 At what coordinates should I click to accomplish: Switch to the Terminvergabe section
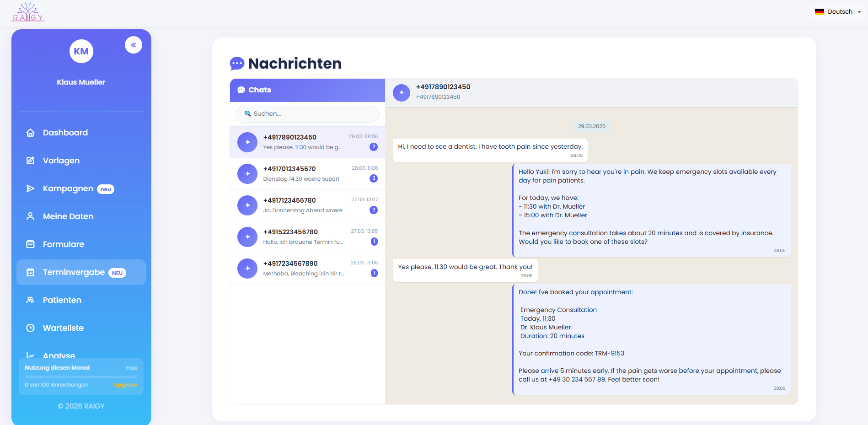tap(73, 272)
